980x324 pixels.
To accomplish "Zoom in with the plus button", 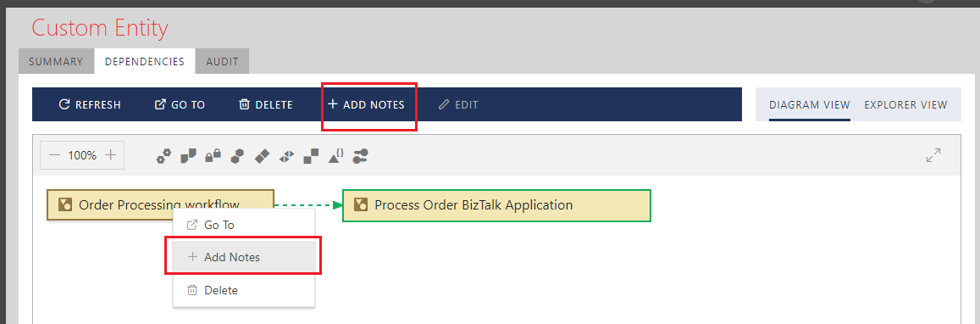I will point(111,155).
